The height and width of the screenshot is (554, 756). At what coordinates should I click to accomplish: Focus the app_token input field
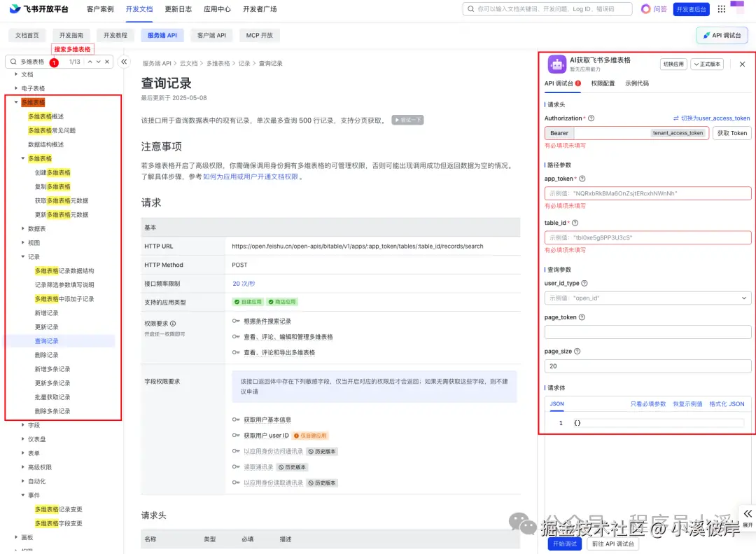(647, 193)
